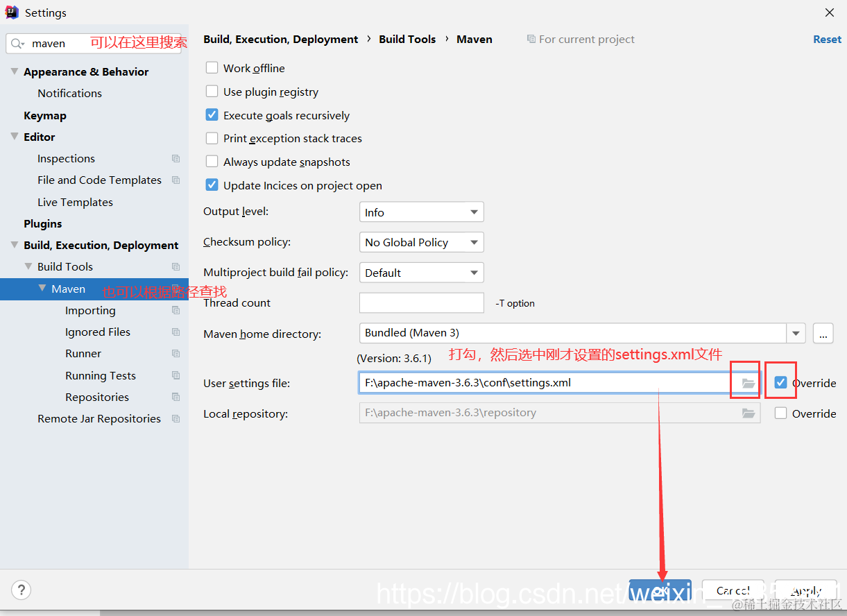Click the project-level icon beside Build Tools

coord(176,267)
